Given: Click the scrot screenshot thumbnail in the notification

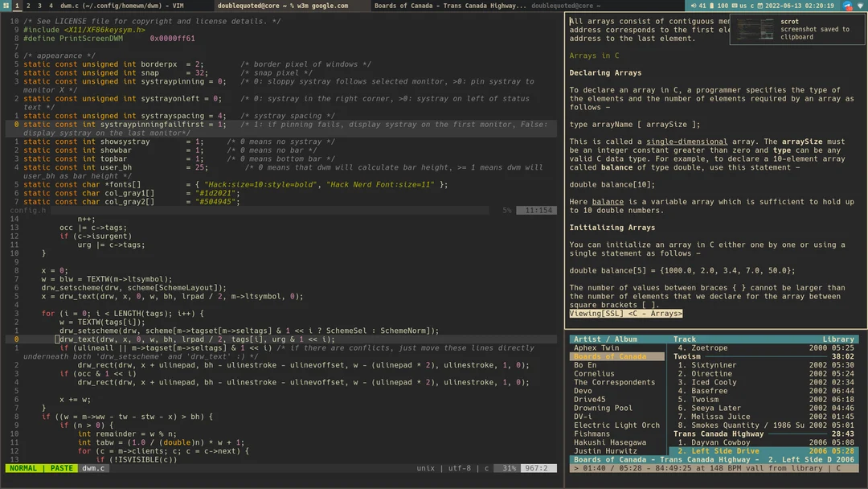Looking at the screenshot, I should [x=754, y=29].
